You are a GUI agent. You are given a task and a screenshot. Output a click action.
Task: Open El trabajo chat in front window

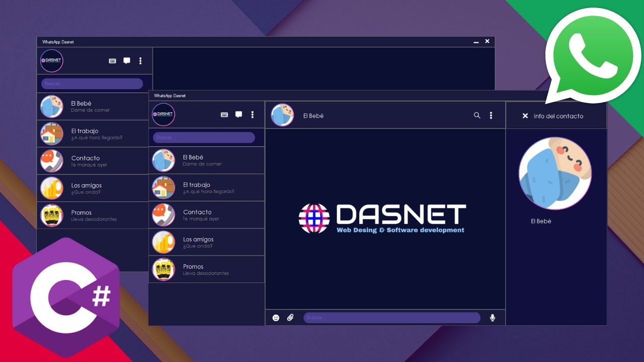point(207,188)
